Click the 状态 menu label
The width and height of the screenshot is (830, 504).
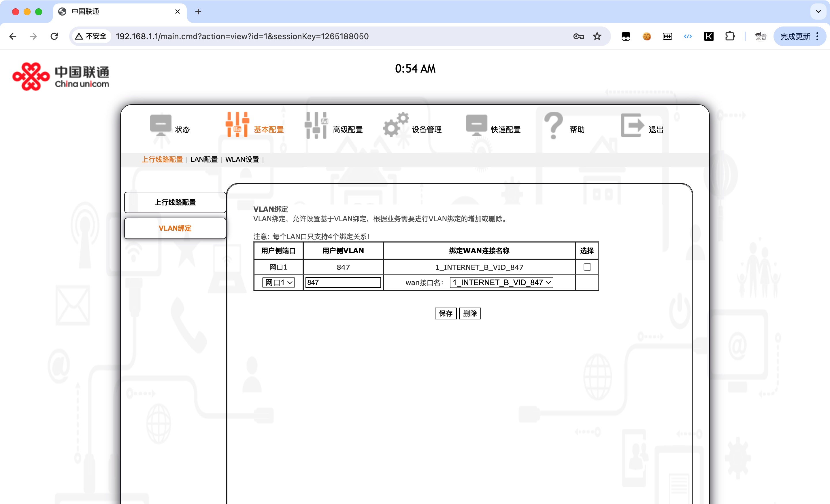[183, 130]
